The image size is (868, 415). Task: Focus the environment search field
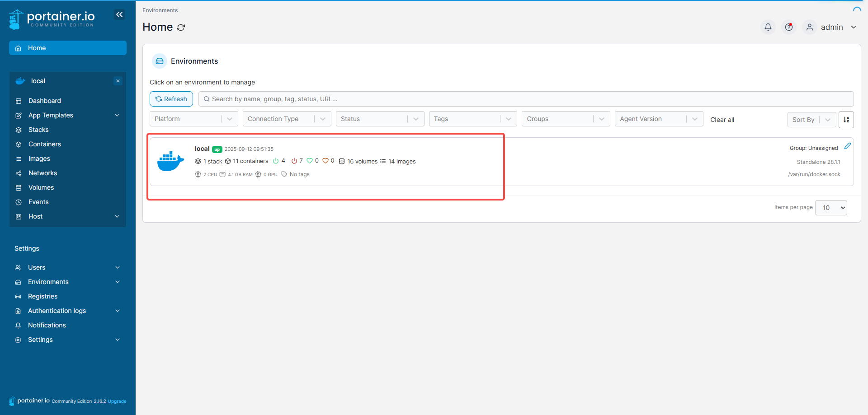pos(526,99)
